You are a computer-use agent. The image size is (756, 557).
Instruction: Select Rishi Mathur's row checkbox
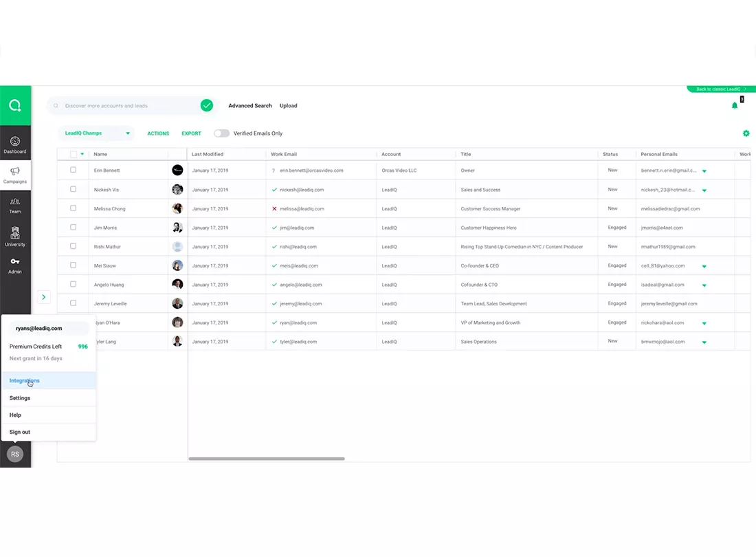(74, 246)
